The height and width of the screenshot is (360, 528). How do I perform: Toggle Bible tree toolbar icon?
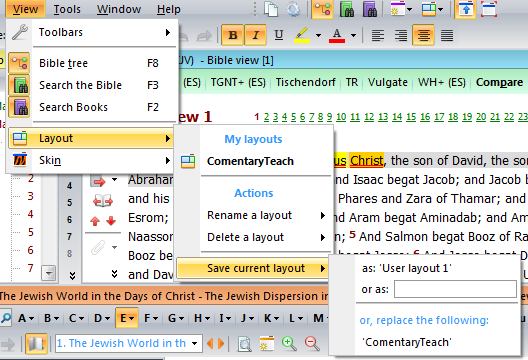(322, 9)
